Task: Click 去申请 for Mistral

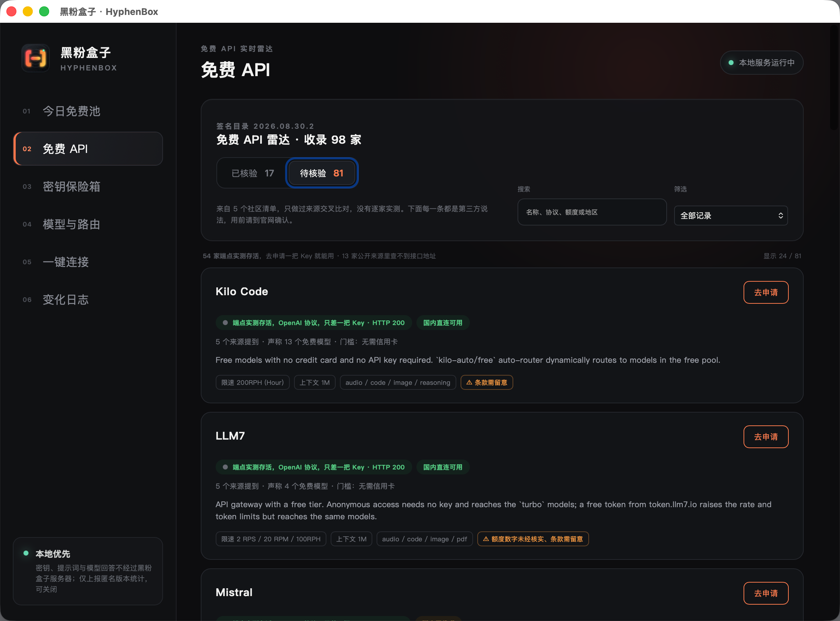Action: click(x=766, y=593)
